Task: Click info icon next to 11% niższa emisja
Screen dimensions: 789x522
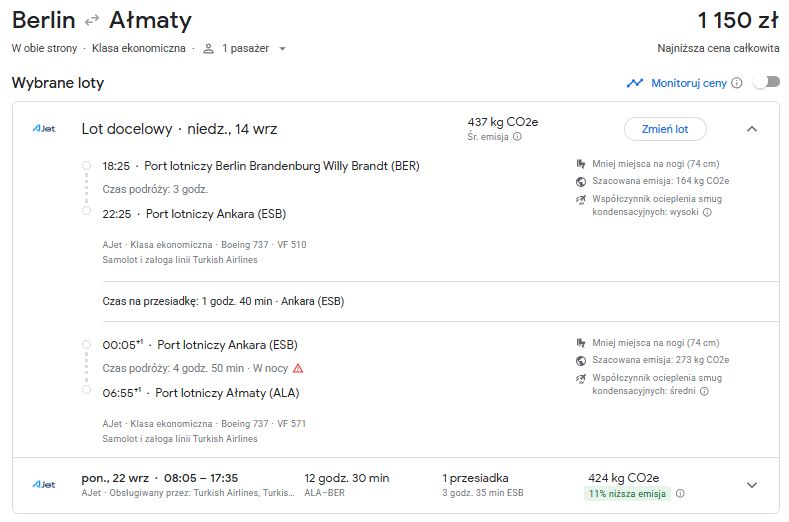Action: pos(680,493)
